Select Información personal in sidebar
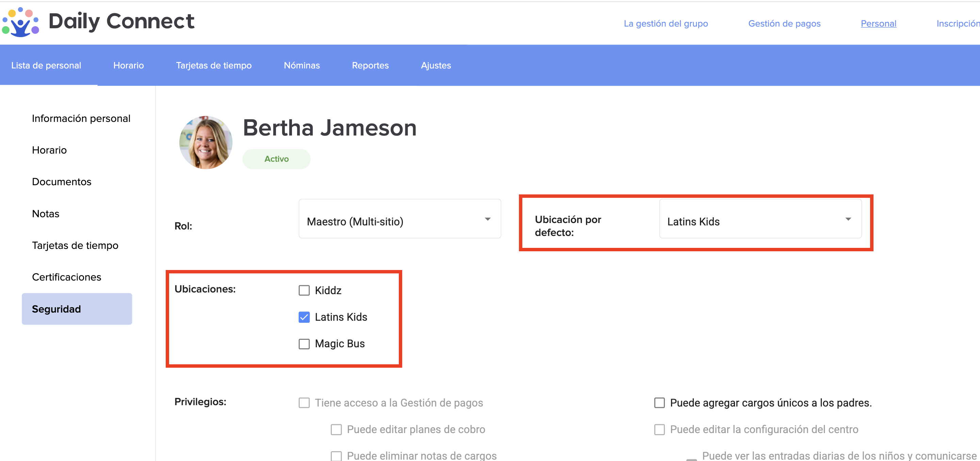Viewport: 980px width, 461px height. pos(81,118)
